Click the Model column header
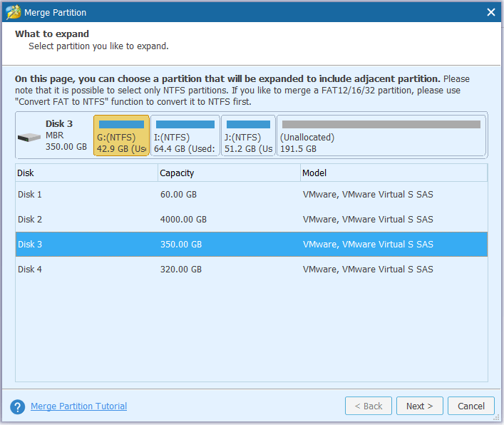 click(394, 173)
